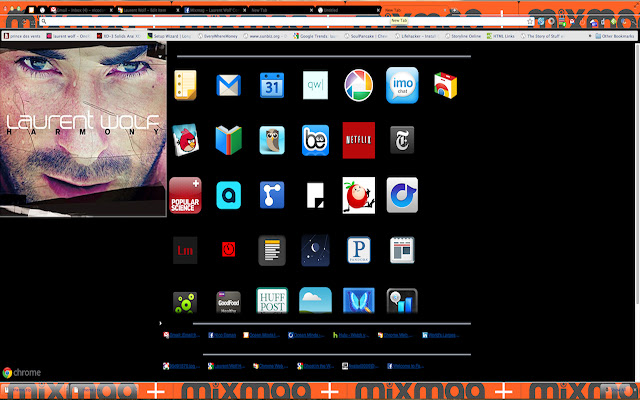640x400 pixels.
Task: Open the Setup Wizard bookmark
Action: click(169, 36)
